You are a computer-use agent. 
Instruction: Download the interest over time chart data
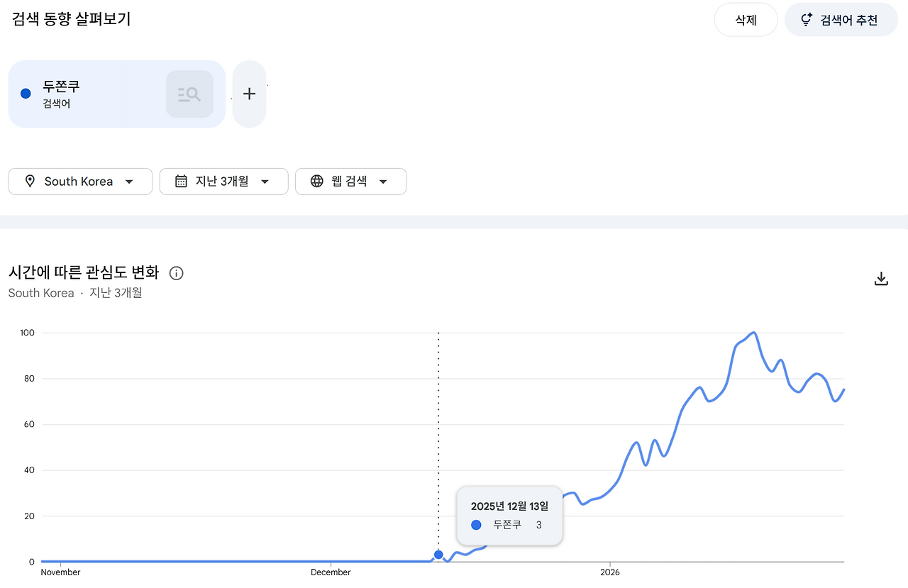(881, 279)
